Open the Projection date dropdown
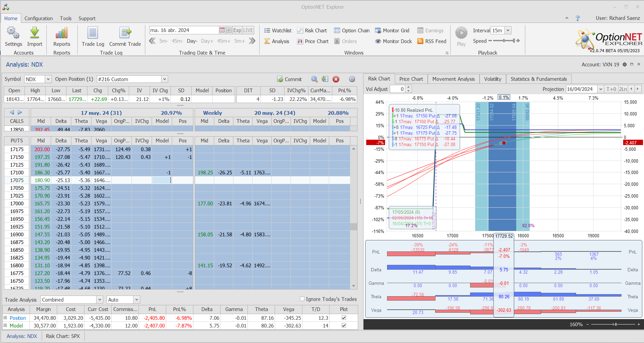 [601, 89]
